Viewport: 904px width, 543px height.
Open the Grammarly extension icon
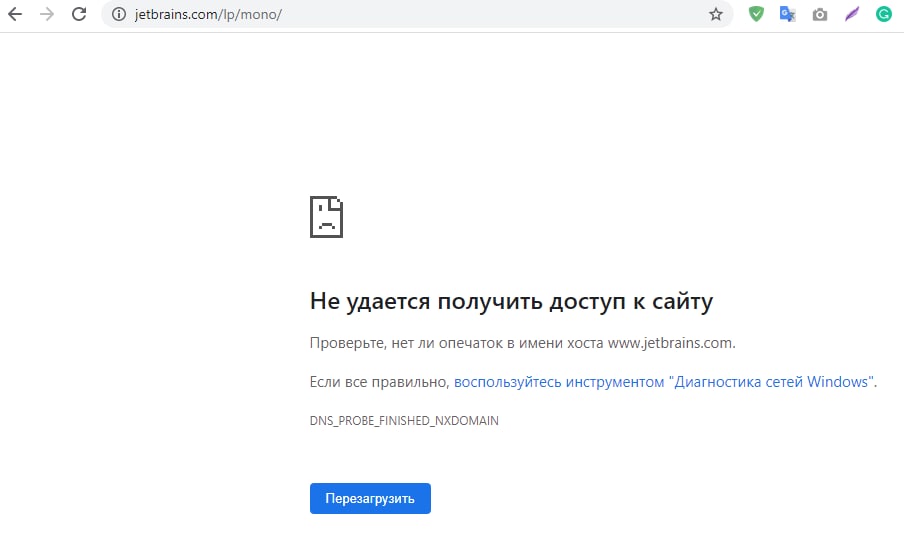click(883, 14)
